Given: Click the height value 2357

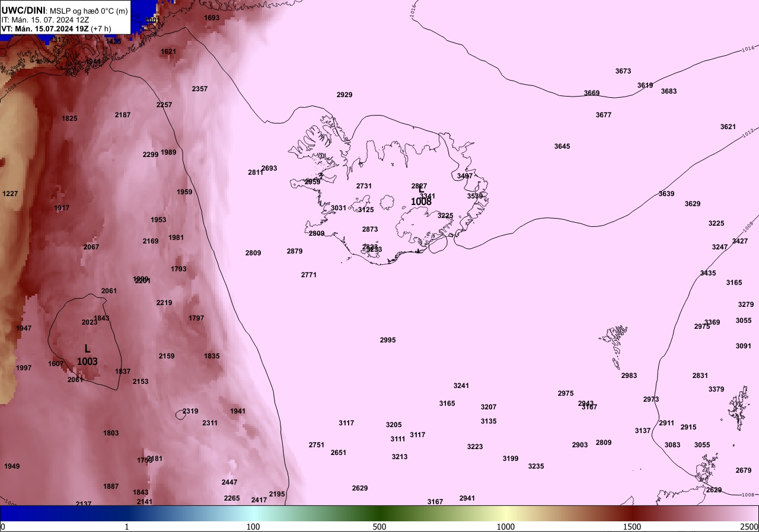Looking at the screenshot, I should click(x=200, y=89).
